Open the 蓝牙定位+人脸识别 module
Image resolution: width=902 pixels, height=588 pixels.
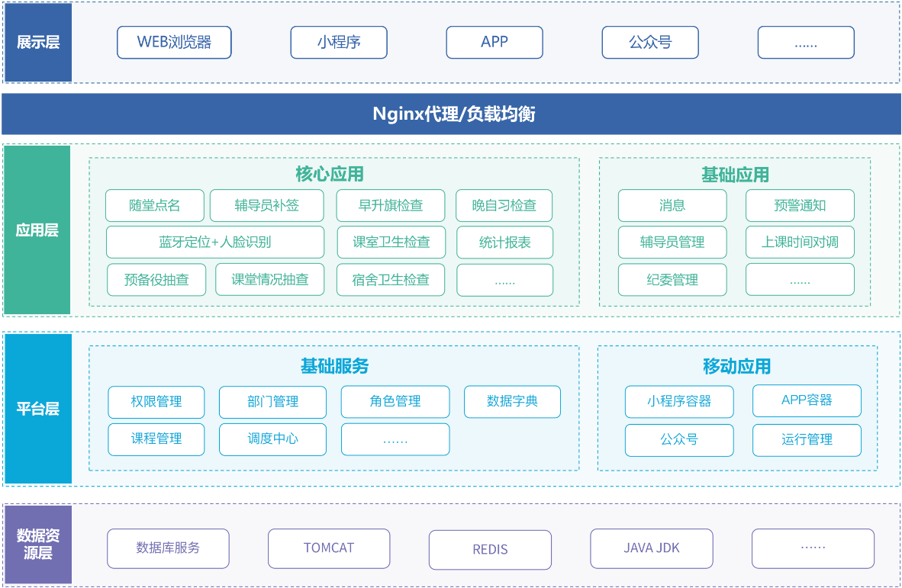coord(215,243)
